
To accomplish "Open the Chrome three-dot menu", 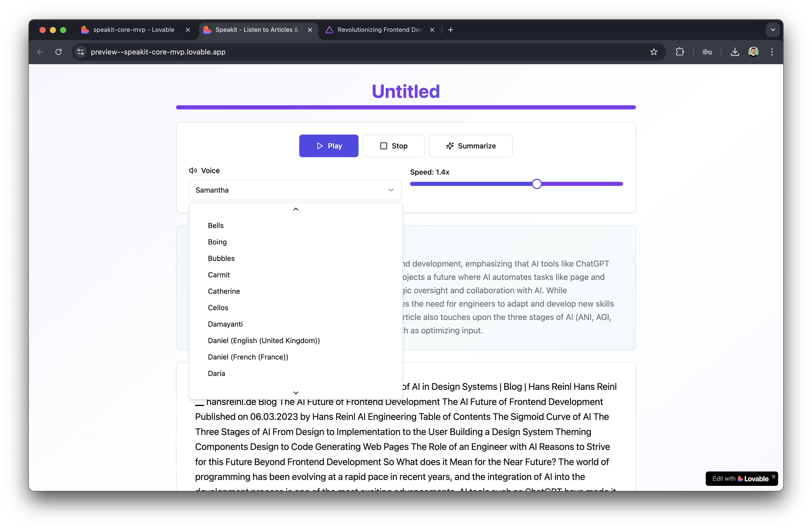I will (772, 52).
